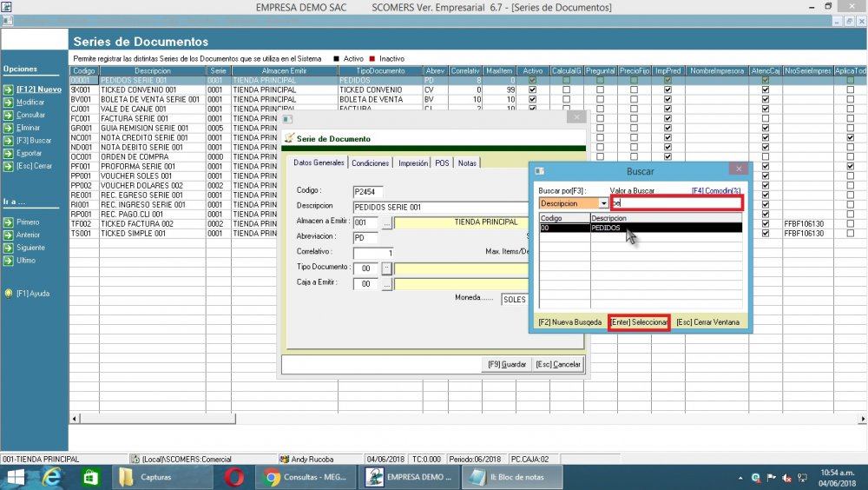Image resolution: width=868 pixels, height=490 pixels.
Task: Select the FACTURA SERIE 001 grid row
Action: coord(174,119)
